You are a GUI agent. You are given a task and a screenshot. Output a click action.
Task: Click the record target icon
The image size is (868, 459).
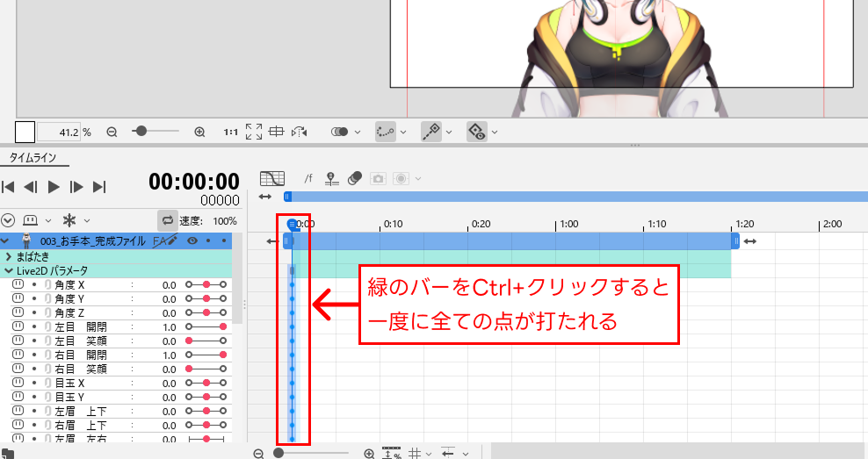point(401,179)
